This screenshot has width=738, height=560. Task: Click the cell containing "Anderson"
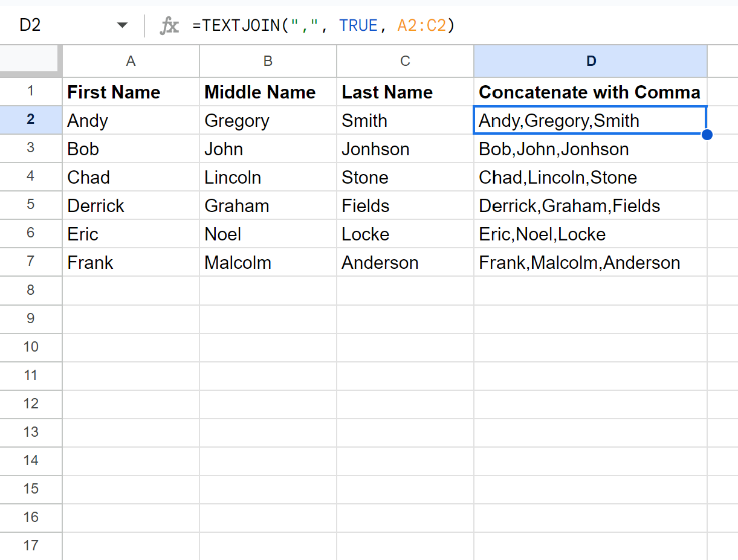point(405,262)
